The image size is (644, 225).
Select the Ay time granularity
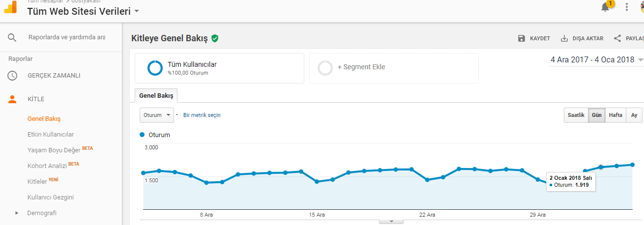(x=634, y=115)
